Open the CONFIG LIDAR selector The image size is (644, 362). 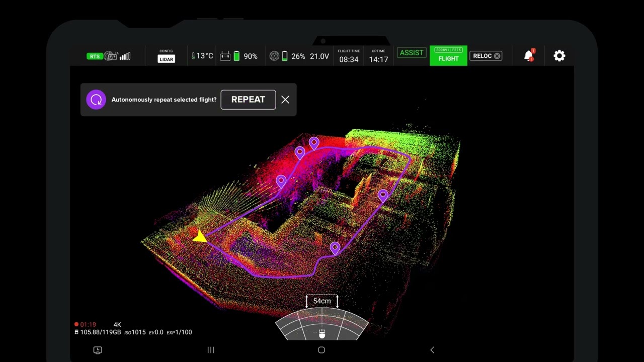(166, 56)
